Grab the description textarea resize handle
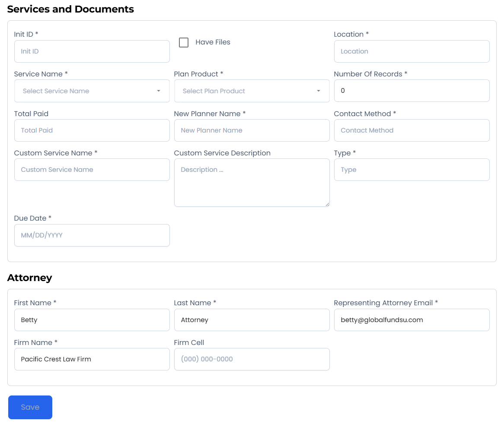The width and height of the screenshot is (504, 427). click(x=327, y=204)
